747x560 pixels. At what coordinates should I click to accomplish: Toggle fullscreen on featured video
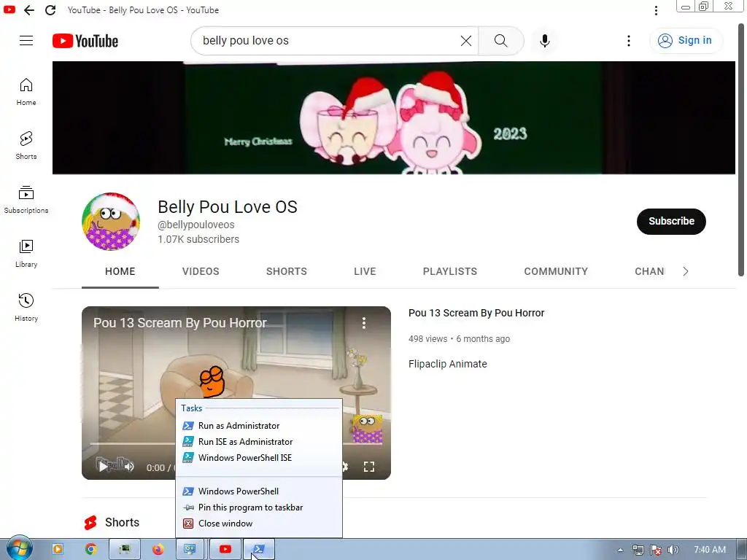(368, 467)
